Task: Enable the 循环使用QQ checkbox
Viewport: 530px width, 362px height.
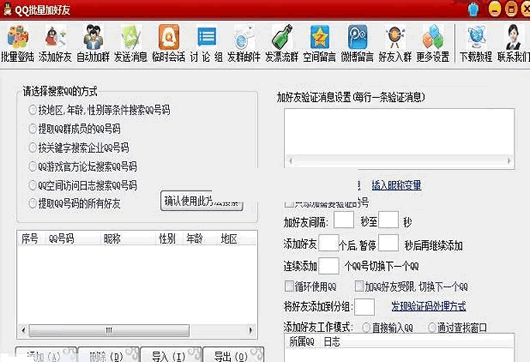Action: (289, 287)
